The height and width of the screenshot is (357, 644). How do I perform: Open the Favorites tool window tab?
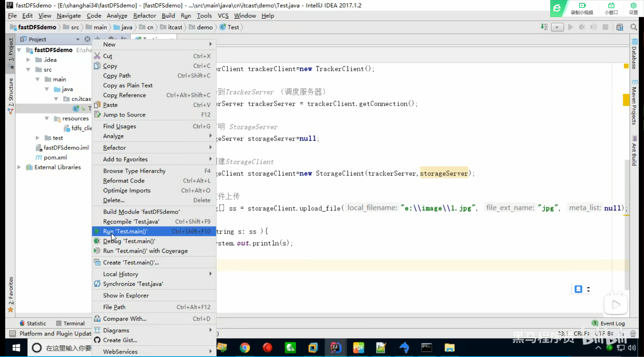point(11,294)
